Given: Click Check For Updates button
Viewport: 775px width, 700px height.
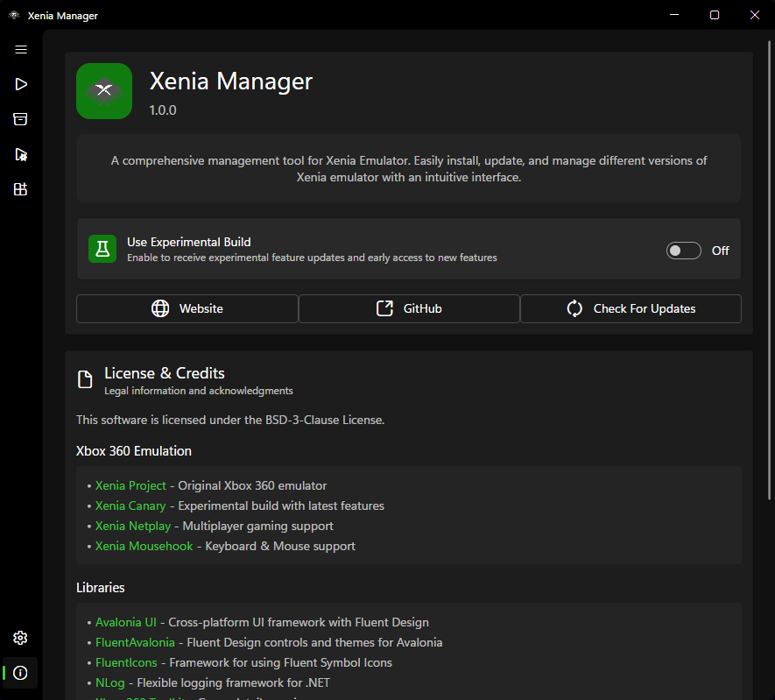Looking at the screenshot, I should (x=631, y=308).
